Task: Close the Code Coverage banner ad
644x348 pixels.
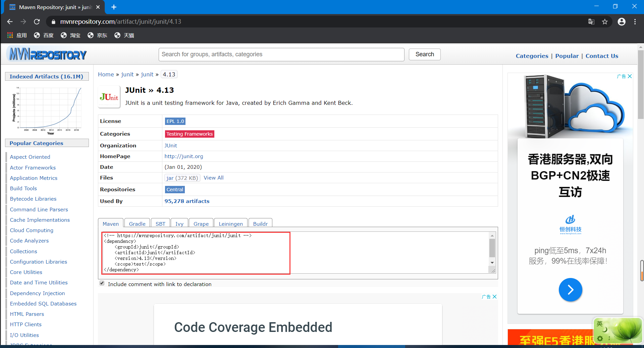Action: click(x=494, y=297)
